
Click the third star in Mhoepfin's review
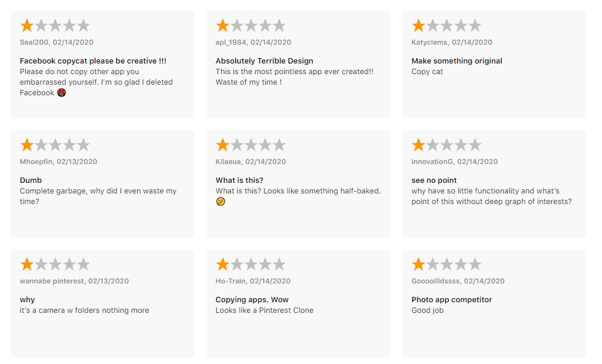55,145
